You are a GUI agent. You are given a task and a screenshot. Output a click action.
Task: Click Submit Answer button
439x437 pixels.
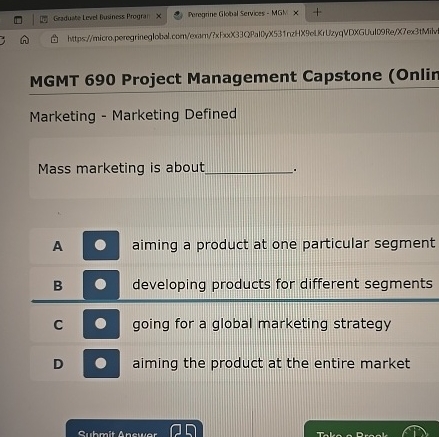pos(134,429)
